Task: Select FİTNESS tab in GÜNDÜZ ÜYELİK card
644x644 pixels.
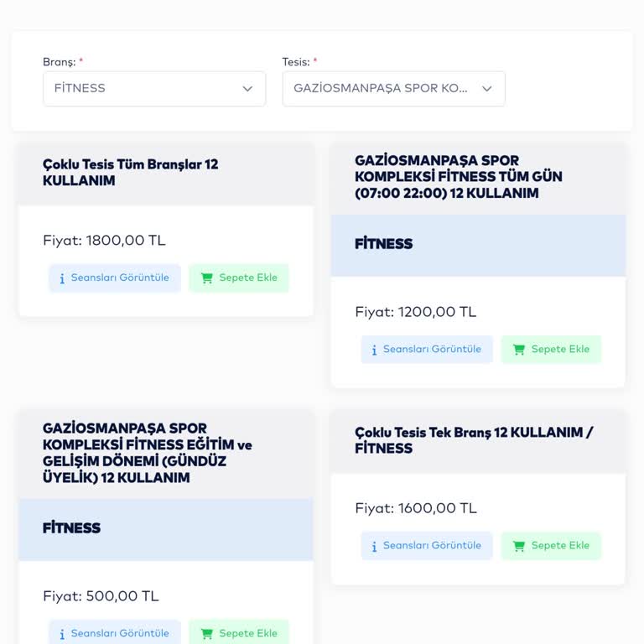Action: tap(72, 528)
